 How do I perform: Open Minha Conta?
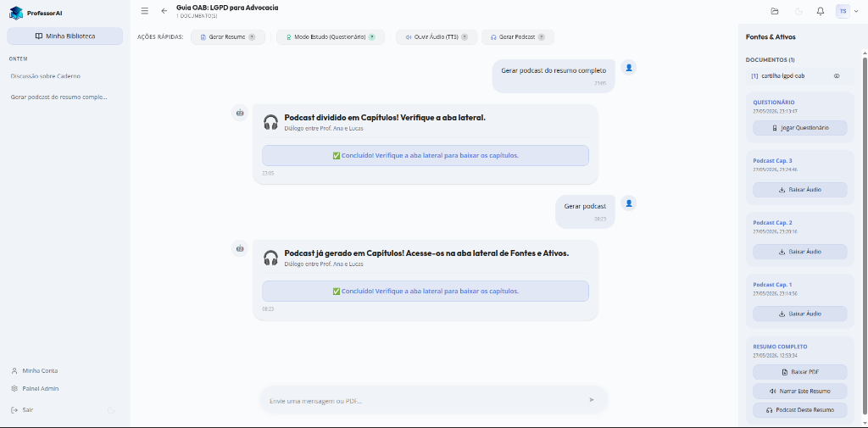(34, 370)
